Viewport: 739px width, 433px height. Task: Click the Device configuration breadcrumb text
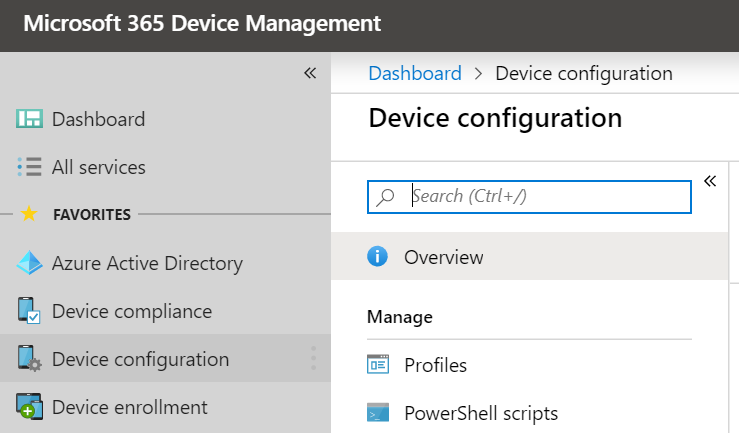tap(584, 73)
